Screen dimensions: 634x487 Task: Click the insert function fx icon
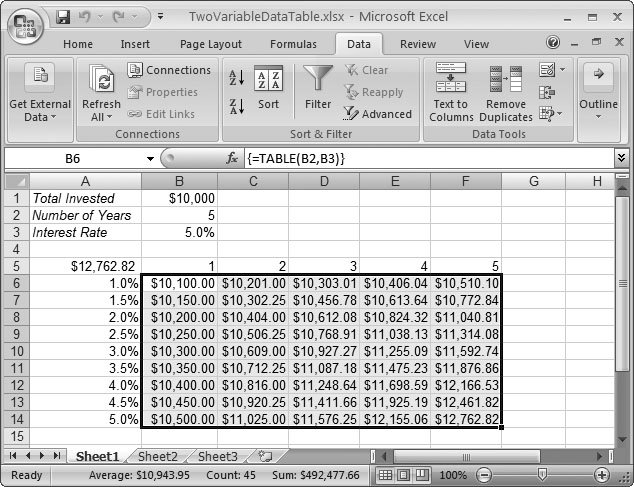[x=232, y=158]
